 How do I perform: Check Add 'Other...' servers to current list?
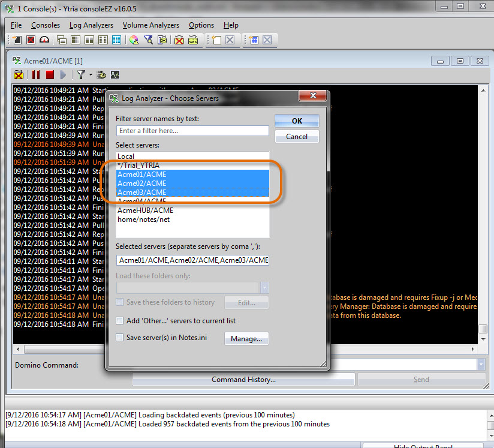click(120, 321)
